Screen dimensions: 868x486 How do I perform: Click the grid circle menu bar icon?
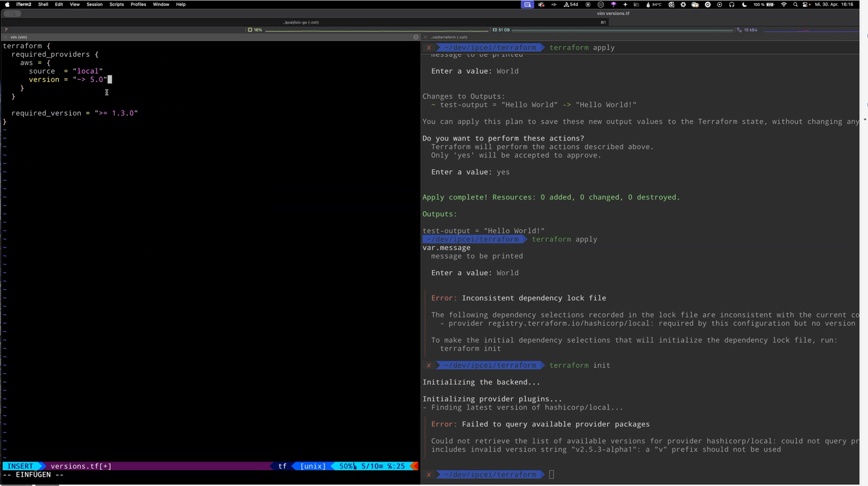click(x=601, y=4)
